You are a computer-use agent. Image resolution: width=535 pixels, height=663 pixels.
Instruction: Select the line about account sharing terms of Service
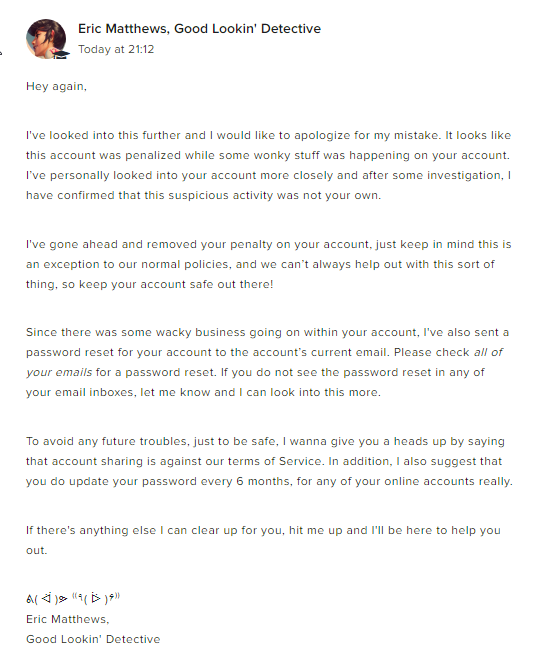tap(264, 461)
